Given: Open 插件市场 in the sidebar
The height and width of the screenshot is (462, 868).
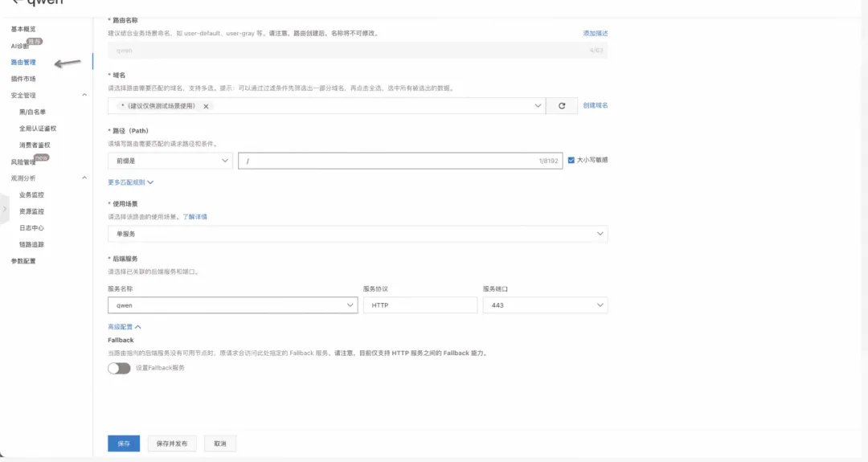Looking at the screenshot, I should click(x=23, y=79).
